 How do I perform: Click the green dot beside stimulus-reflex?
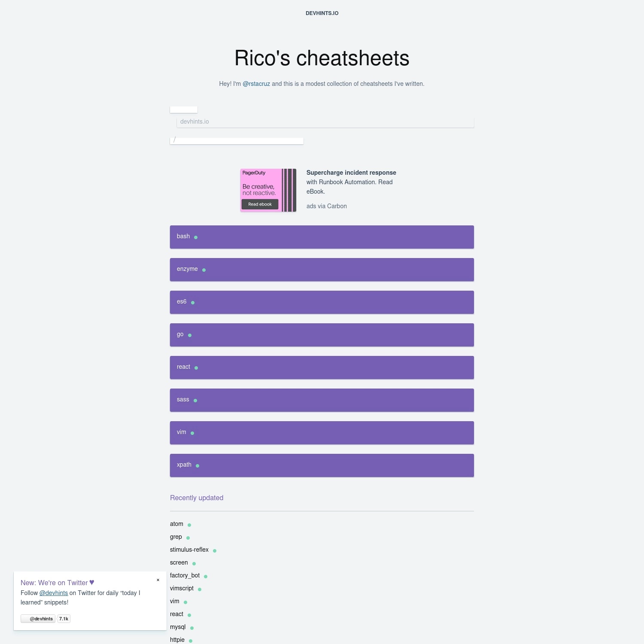(x=215, y=551)
